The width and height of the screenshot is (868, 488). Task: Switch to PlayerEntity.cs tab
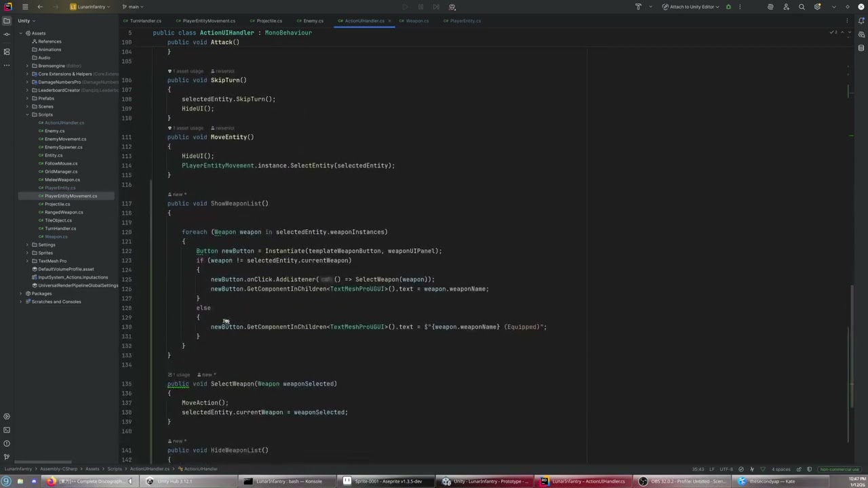pos(462,20)
